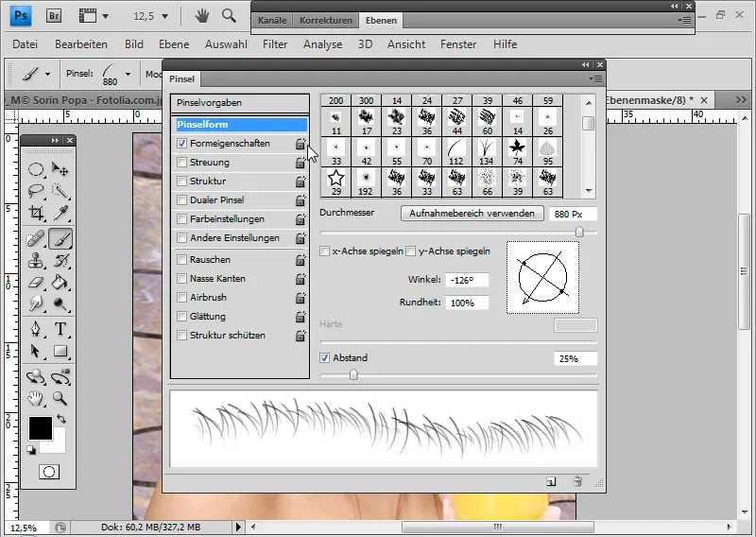Open Pinselvorgaben presets
Screen dimensions: 756x537
click(x=240, y=103)
